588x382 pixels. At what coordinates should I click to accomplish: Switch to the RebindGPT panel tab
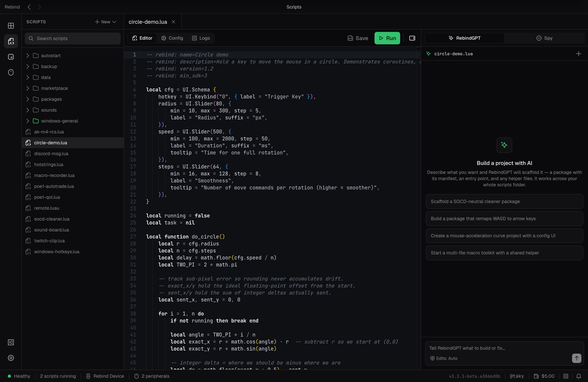click(465, 38)
